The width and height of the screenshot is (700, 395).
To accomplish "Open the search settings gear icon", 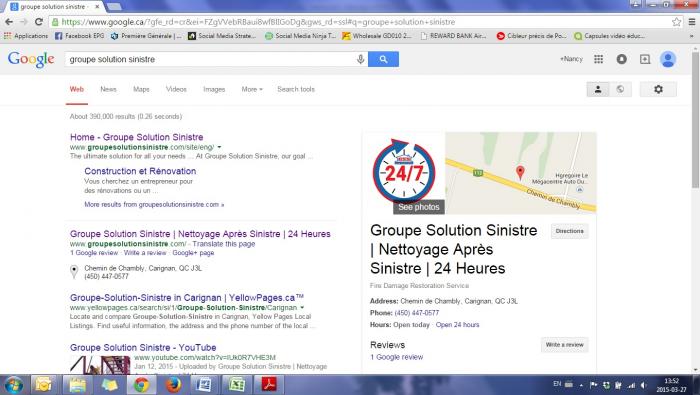I will [658, 89].
